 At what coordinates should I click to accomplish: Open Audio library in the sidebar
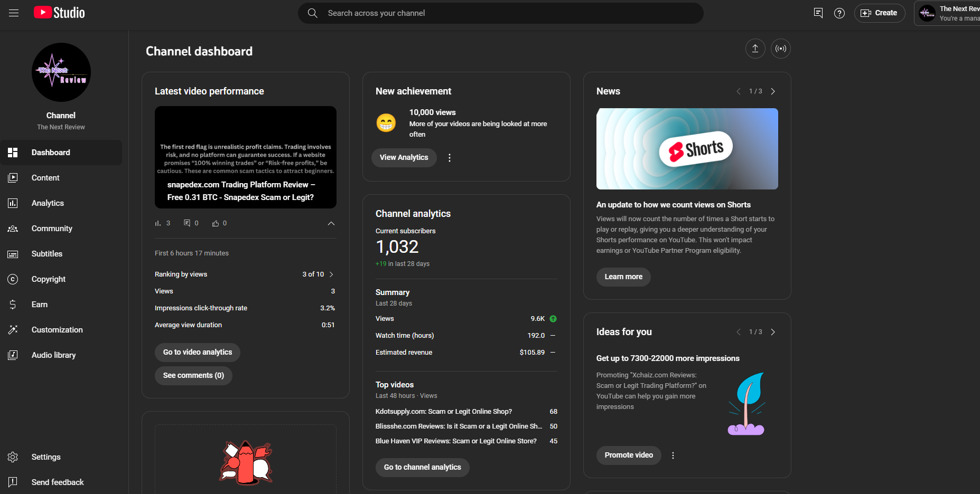(61, 355)
